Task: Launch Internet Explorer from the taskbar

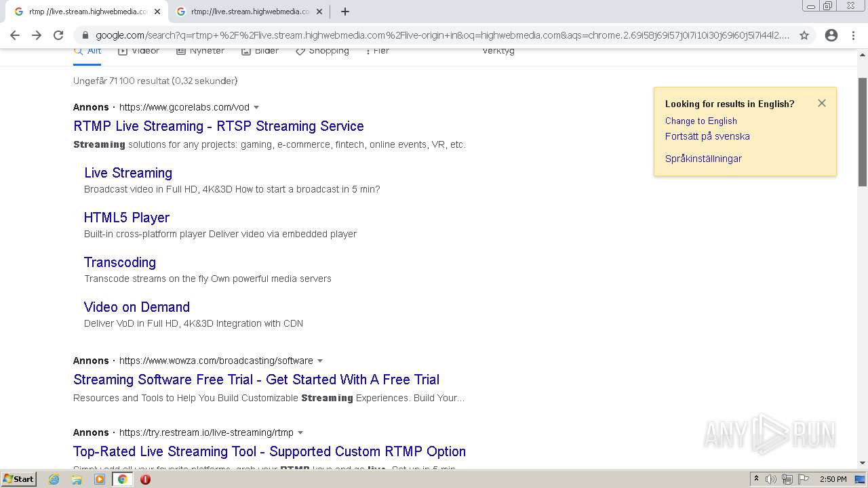Action: [54, 479]
